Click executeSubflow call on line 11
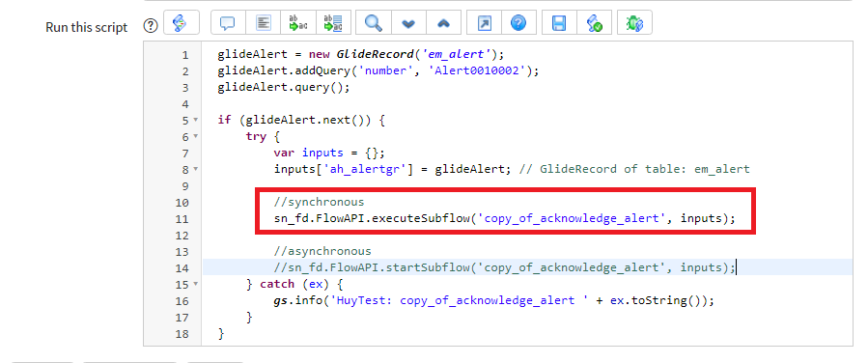The height and width of the screenshot is (363, 868). (504, 218)
